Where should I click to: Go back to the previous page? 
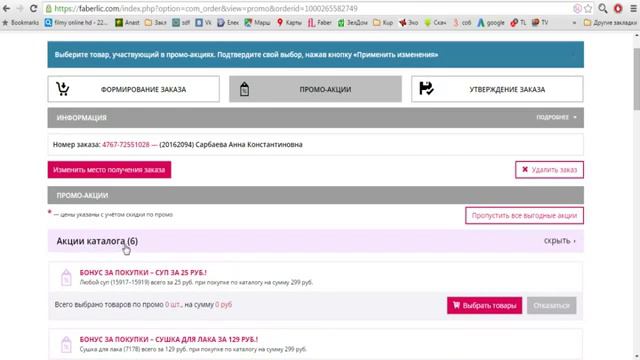[7, 8]
